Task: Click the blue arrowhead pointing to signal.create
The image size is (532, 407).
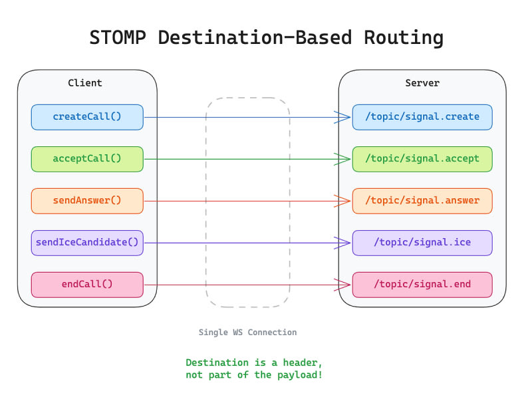Action: pos(343,117)
